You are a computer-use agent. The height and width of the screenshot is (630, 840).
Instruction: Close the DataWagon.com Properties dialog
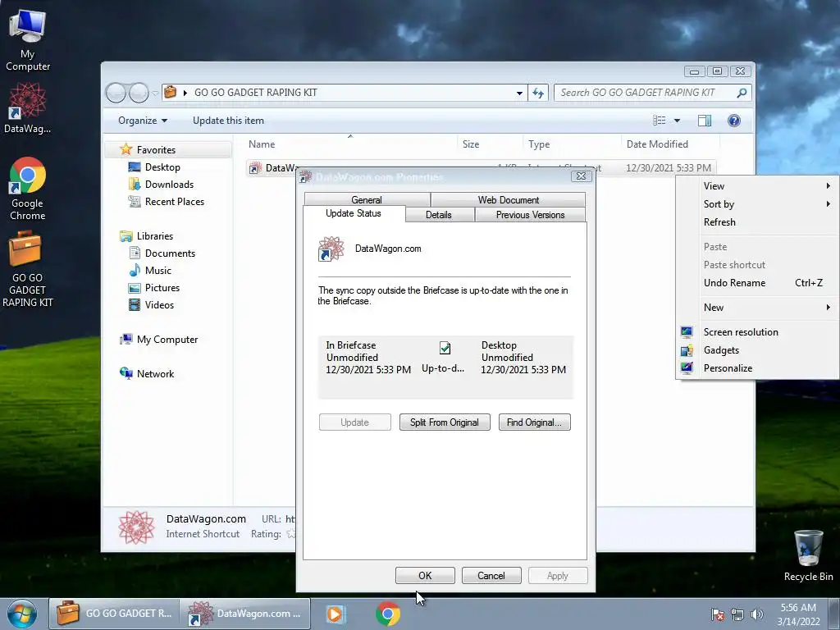[581, 176]
